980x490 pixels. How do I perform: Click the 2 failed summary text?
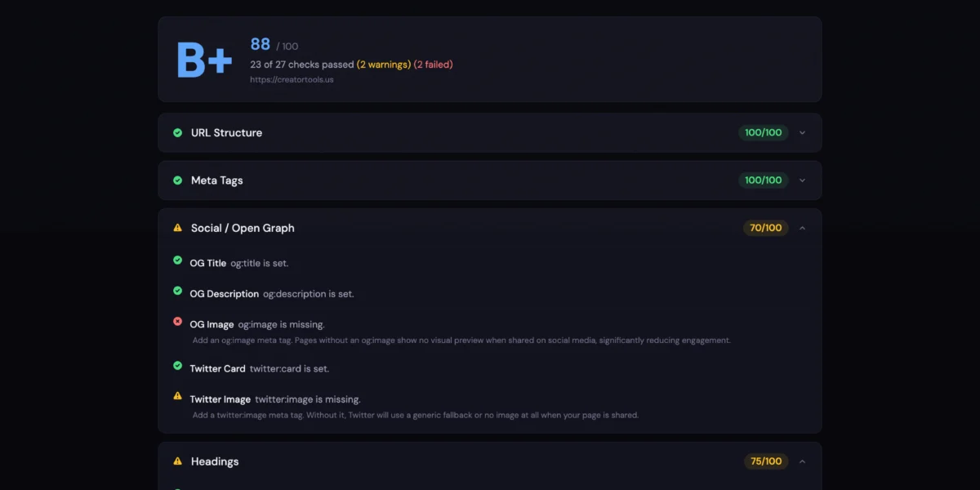click(x=433, y=65)
